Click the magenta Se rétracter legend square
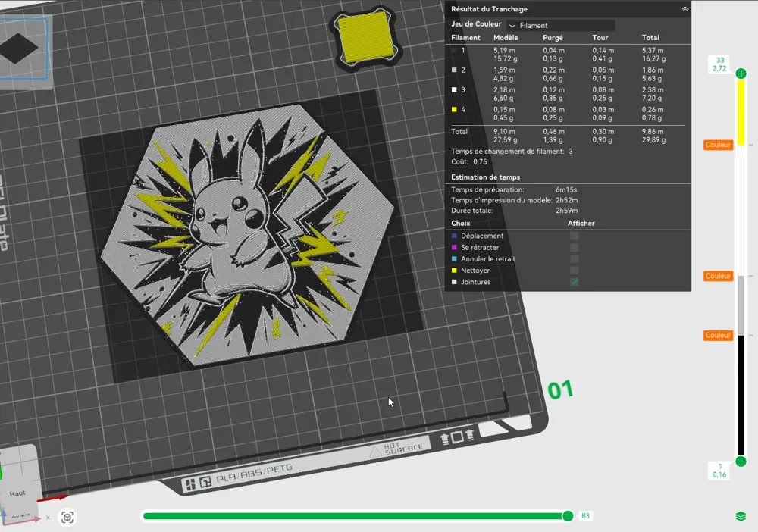This screenshot has height=532, width=758. (453, 247)
